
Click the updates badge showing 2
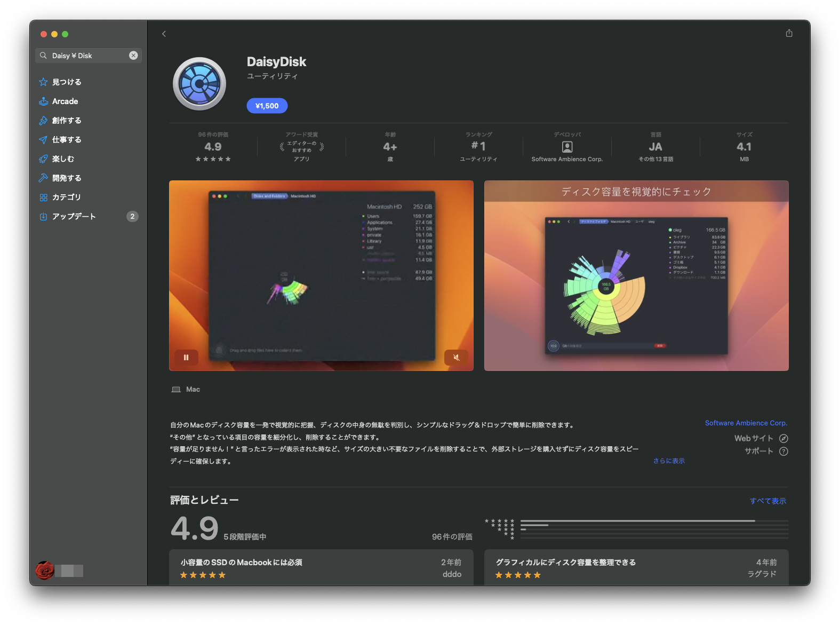coord(132,216)
